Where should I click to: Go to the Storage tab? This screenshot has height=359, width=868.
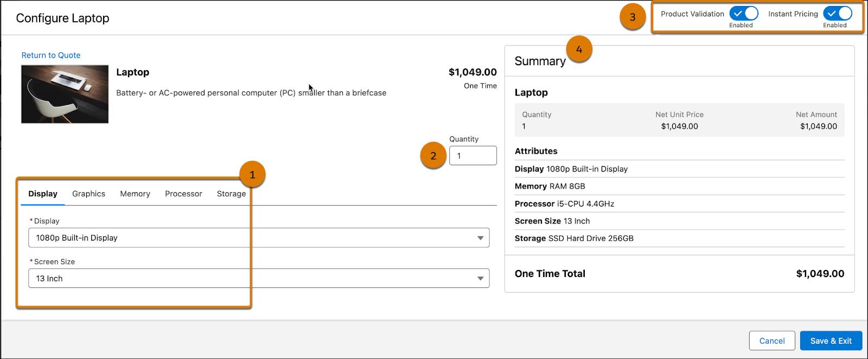(231, 194)
